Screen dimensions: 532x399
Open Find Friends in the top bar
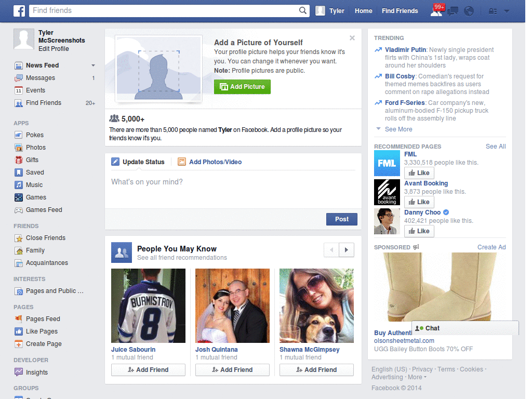coord(400,11)
